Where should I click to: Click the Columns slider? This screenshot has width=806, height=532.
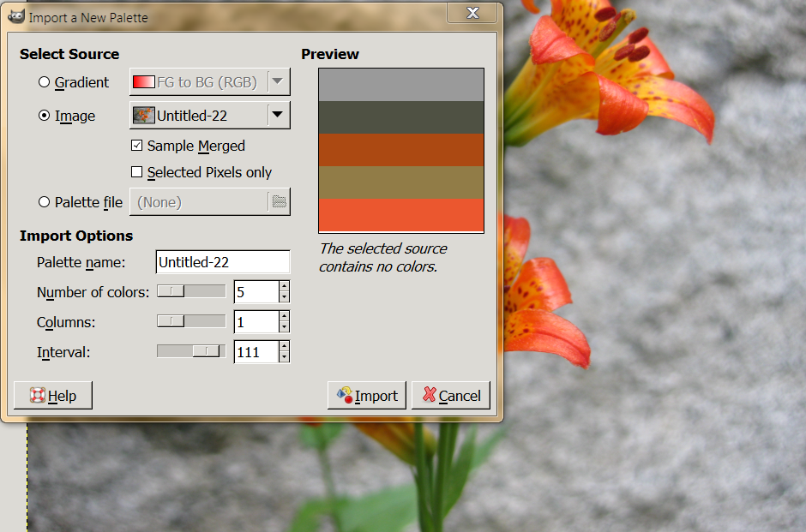pos(191,321)
